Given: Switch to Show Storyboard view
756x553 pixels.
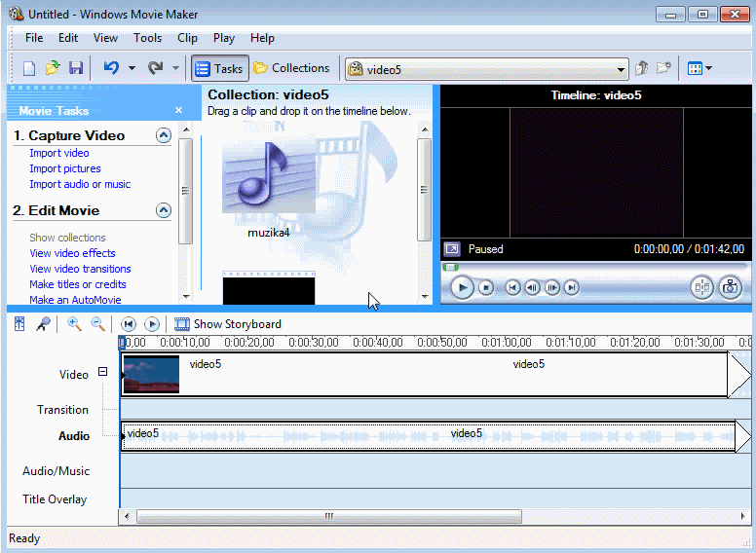Looking at the screenshot, I should (228, 324).
